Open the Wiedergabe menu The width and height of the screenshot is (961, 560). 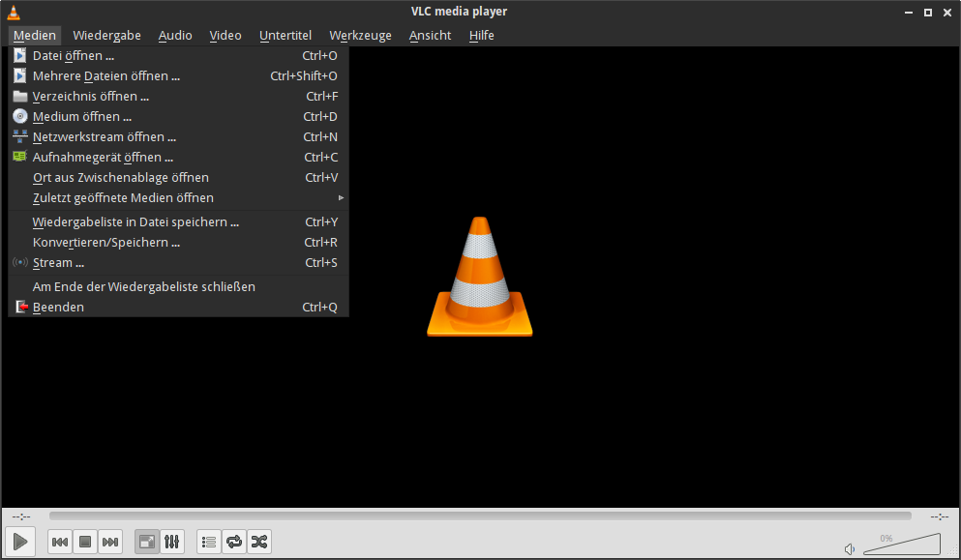(x=106, y=36)
